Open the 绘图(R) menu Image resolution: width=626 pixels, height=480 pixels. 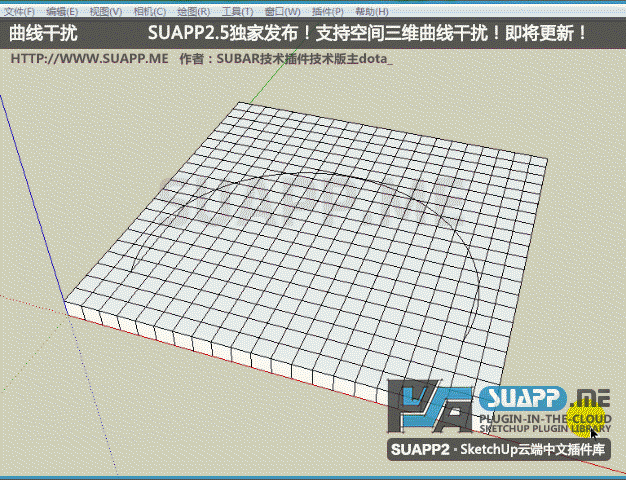(193, 12)
